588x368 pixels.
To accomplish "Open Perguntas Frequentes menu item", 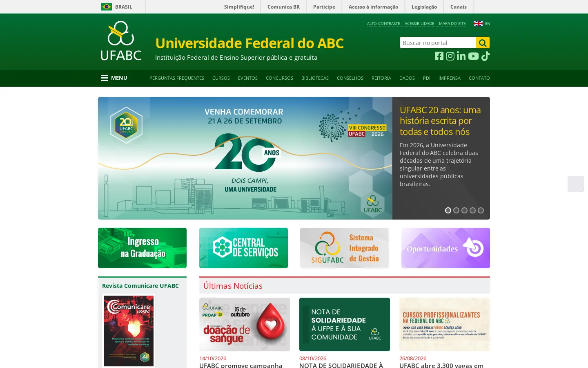I will [x=177, y=78].
